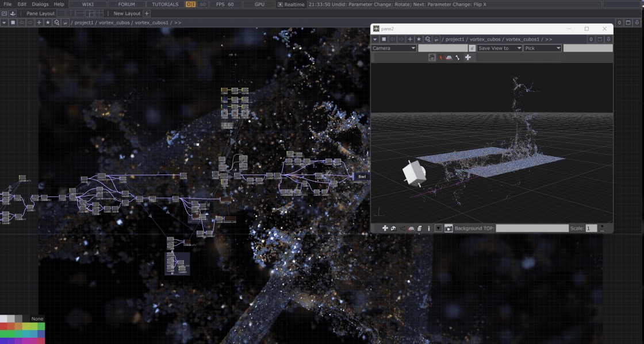Click the info 'i' icon in viewer footer
Viewport: 644px width, 344px height.
429,228
